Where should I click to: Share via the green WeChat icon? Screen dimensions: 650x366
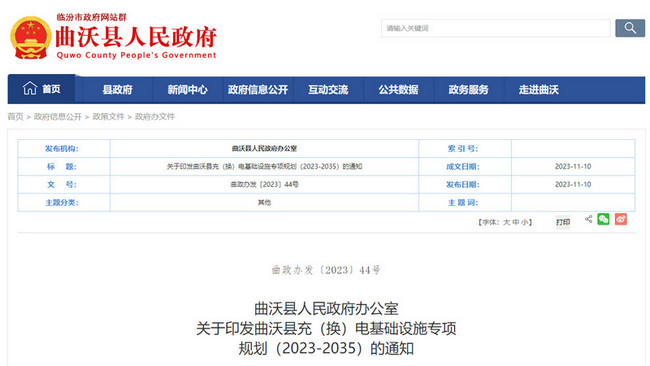[x=604, y=219]
